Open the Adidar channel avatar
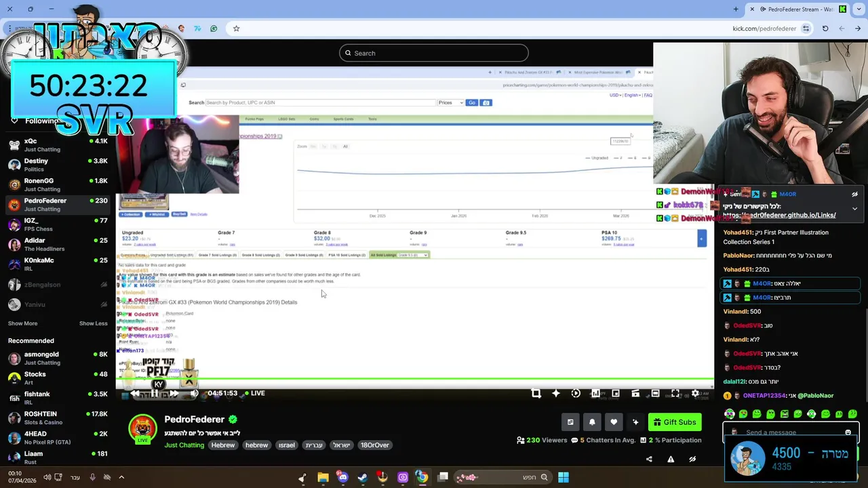This screenshot has height=488, width=868. click(14, 244)
